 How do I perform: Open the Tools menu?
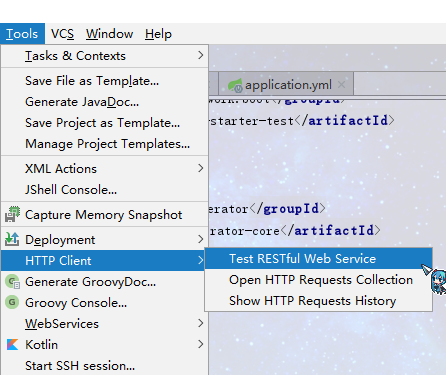coord(22,34)
